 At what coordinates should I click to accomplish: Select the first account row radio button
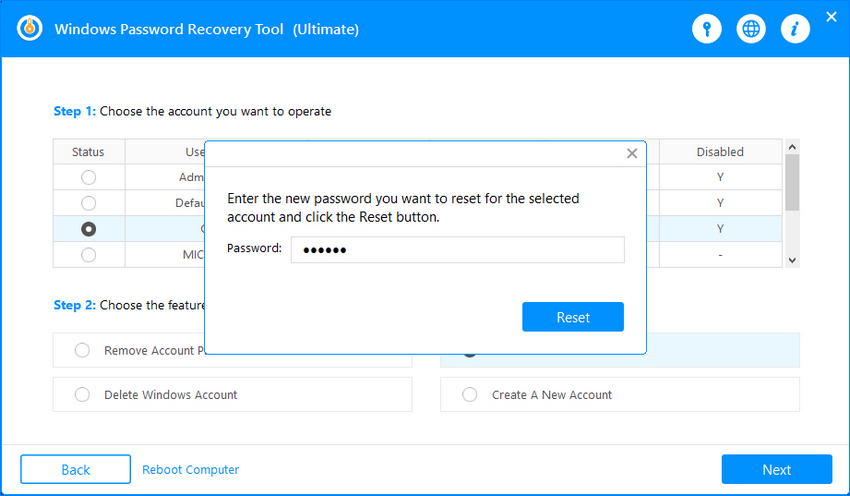point(88,177)
